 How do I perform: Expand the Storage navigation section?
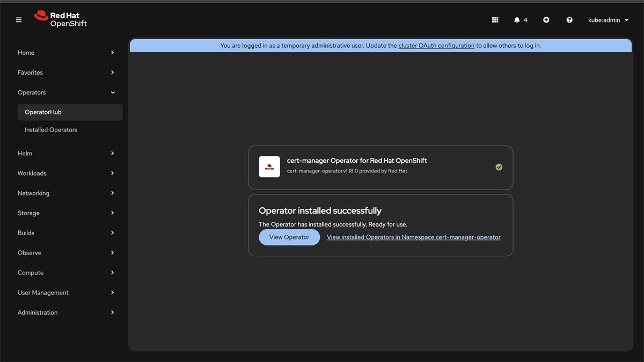tap(66, 213)
